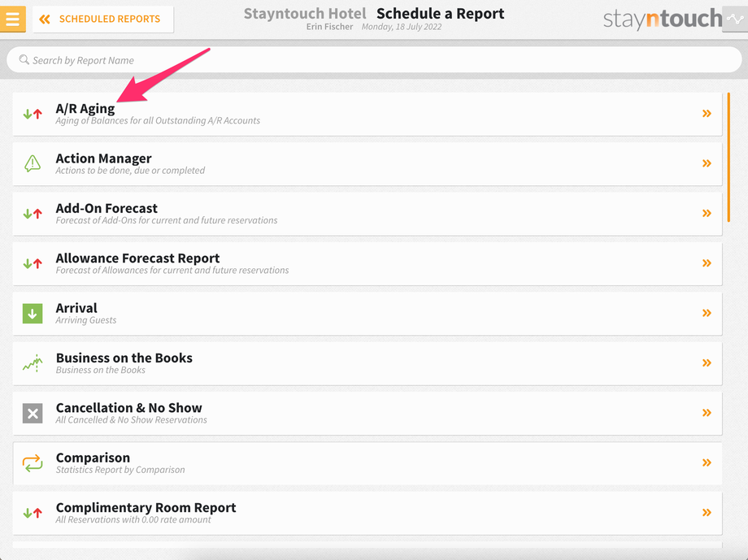Select the Cancellation & No Show title
Image resolution: width=748 pixels, height=560 pixels.
tap(128, 408)
